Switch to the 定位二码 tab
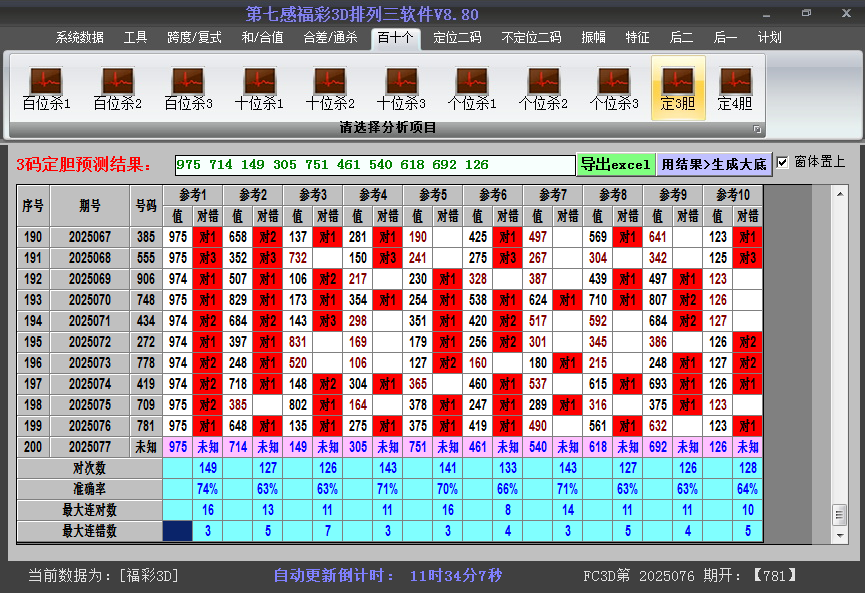 (x=457, y=38)
